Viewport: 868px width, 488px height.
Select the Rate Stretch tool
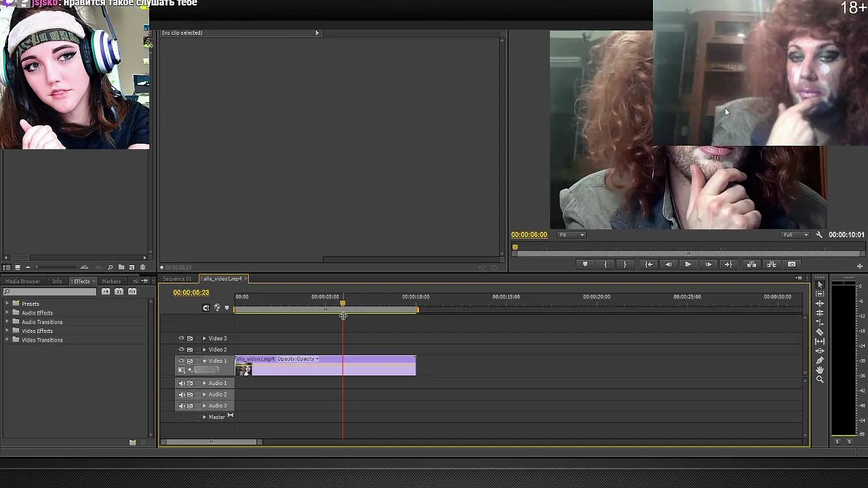pyautogui.click(x=820, y=322)
